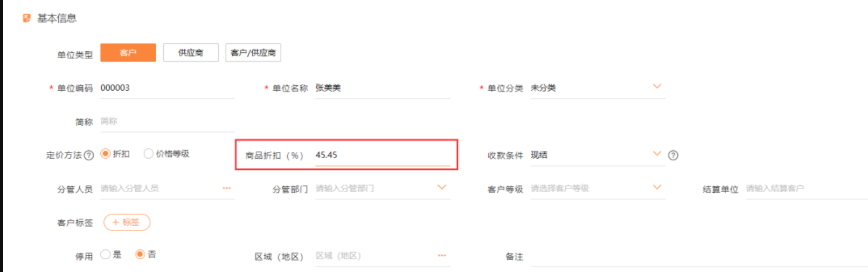Open the 分管人员 ellipsis picker
868x272 pixels.
[227, 188]
